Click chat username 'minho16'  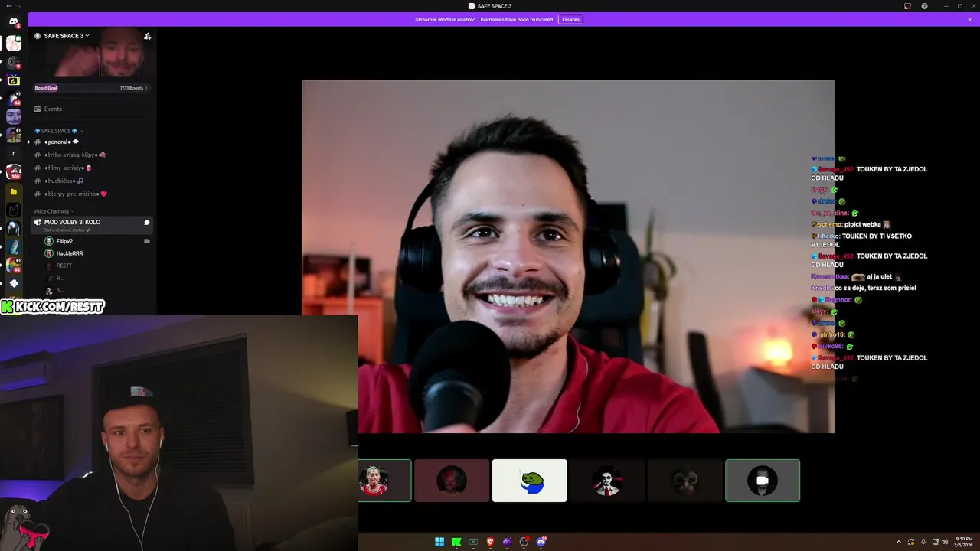click(x=831, y=334)
